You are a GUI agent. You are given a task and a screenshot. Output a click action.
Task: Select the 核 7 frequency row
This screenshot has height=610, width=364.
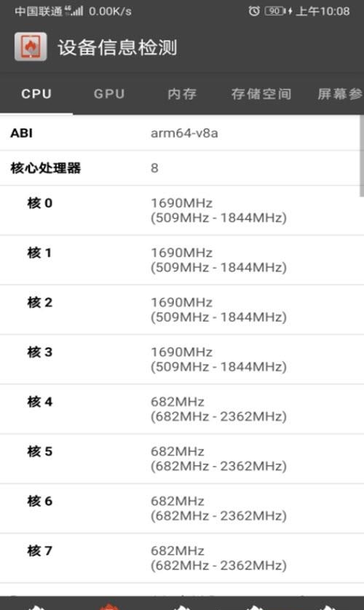[x=180, y=558]
